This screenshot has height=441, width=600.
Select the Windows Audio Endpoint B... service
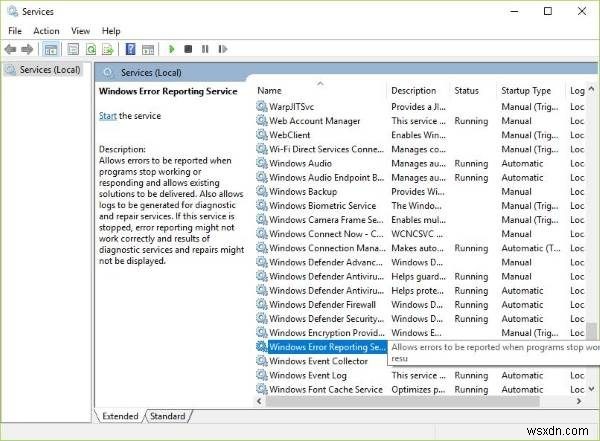pyautogui.click(x=326, y=177)
